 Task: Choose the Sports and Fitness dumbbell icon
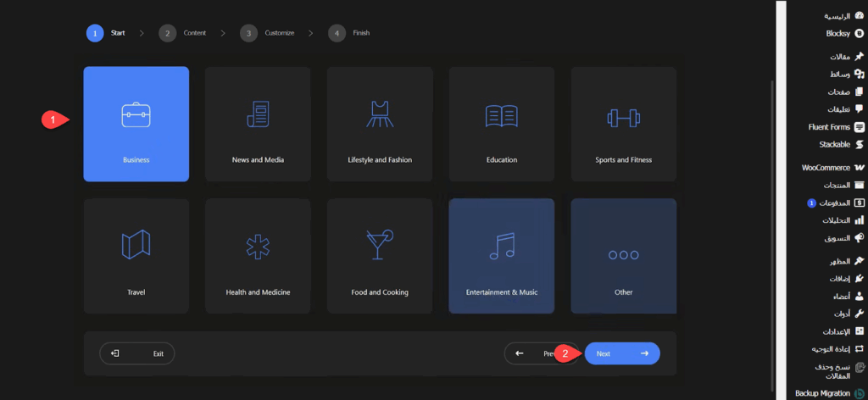(623, 116)
